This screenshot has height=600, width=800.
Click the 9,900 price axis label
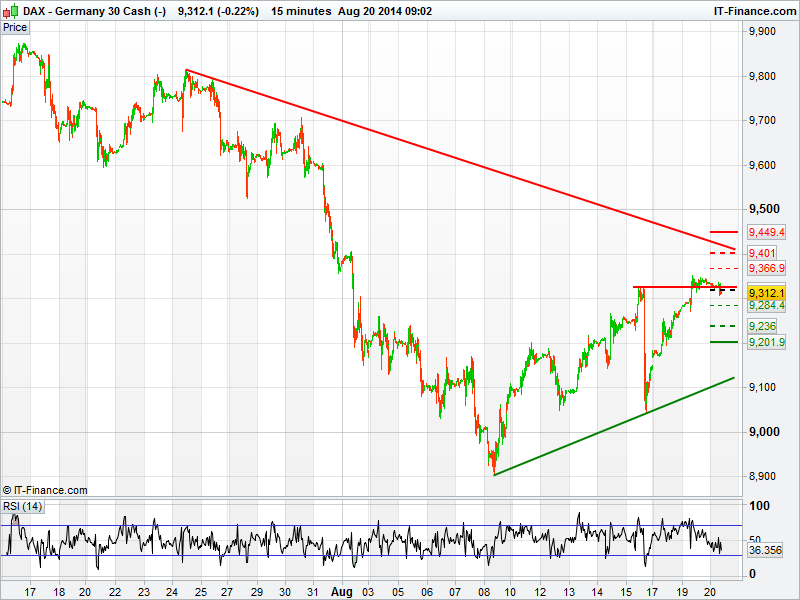pos(762,32)
